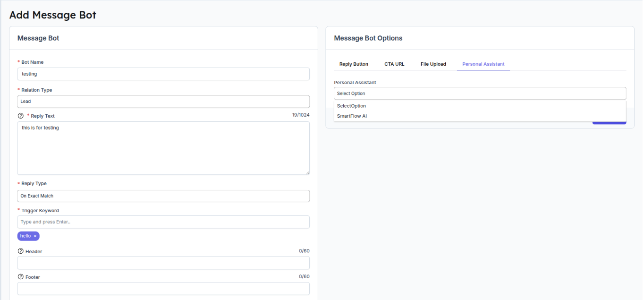Click the 'hello' keyword chip
Viewport: 644px width, 300px height.
pyautogui.click(x=25, y=236)
